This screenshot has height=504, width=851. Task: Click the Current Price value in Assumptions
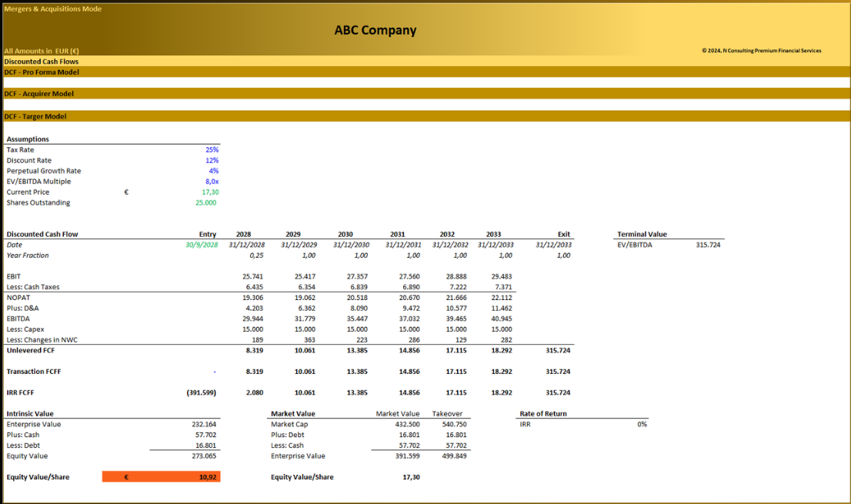210,192
